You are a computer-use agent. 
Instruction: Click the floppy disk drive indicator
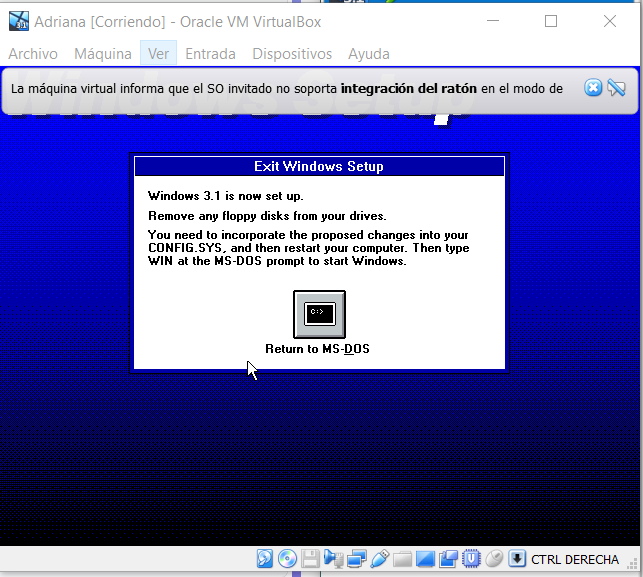[x=310, y=559]
